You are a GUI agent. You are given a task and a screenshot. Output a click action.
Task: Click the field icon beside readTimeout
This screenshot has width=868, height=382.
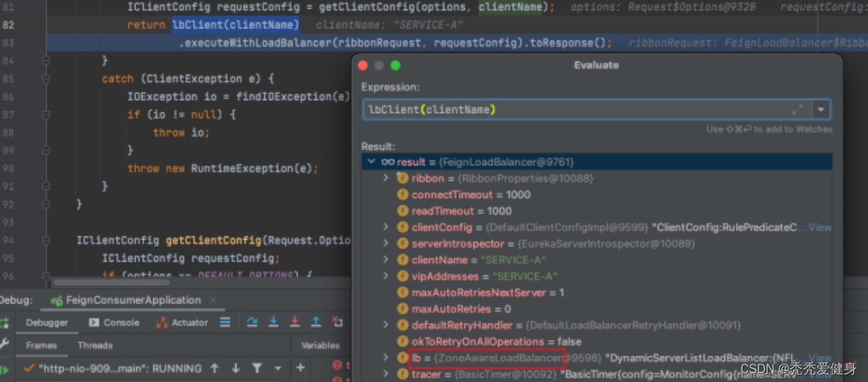point(403,211)
